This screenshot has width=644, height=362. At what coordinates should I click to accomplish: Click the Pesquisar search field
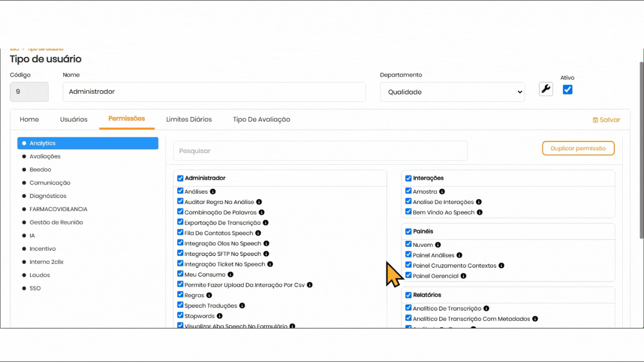click(x=320, y=151)
